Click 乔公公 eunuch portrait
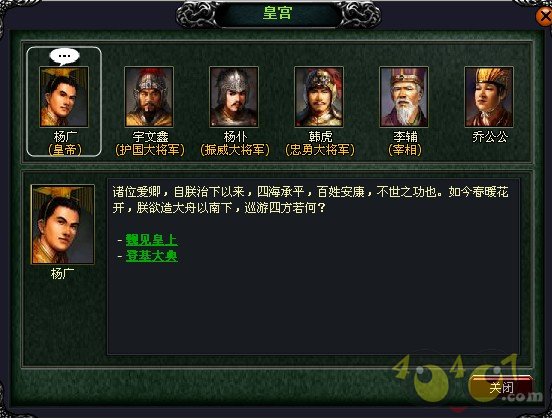 [489, 97]
